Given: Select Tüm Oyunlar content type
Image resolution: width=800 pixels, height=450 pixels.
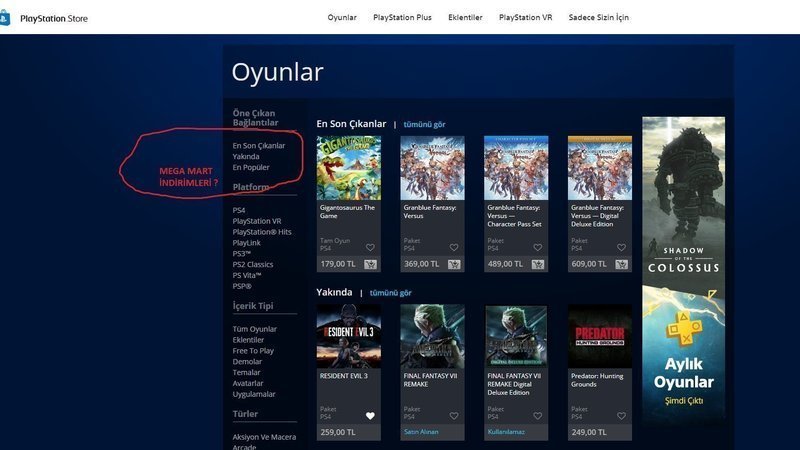Looking at the screenshot, I should point(255,329).
